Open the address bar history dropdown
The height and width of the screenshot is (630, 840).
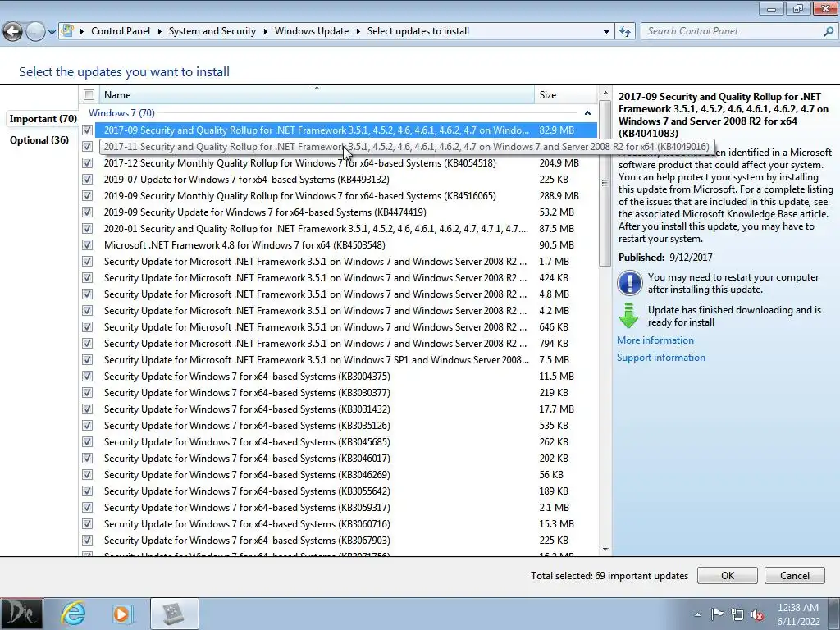[606, 31]
